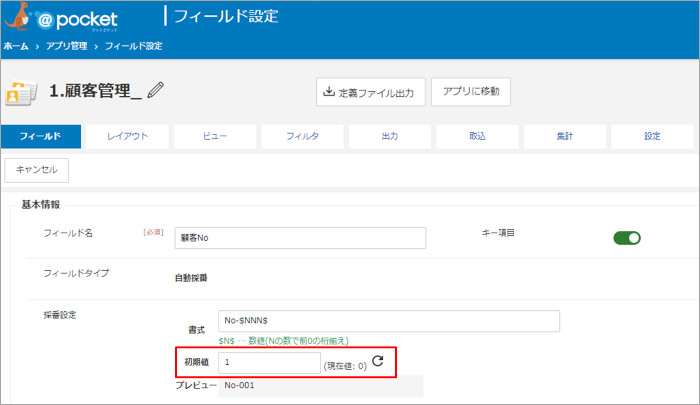Open the フィールド tab
Viewport: 700px width, 405px height.
[x=41, y=136]
